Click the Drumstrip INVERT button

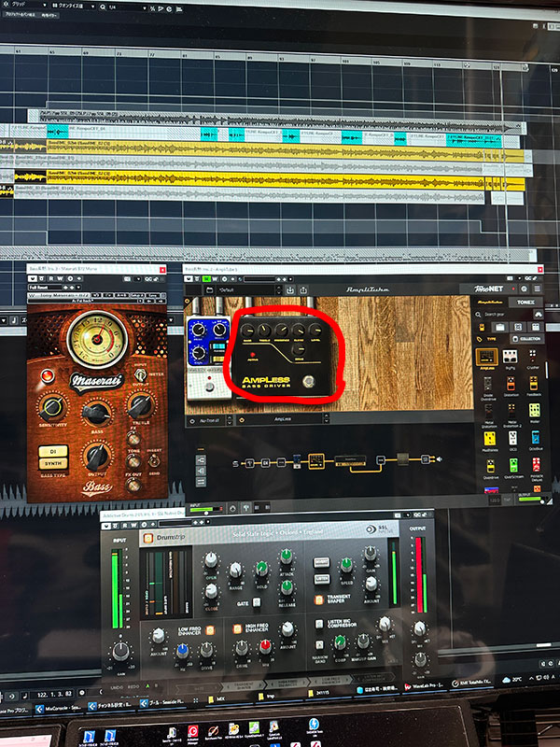pos(321,563)
